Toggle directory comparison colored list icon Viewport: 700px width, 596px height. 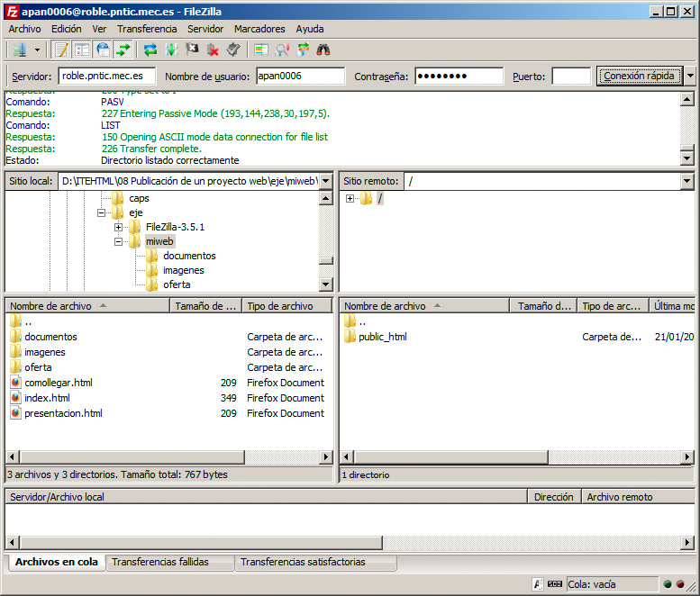click(x=261, y=50)
